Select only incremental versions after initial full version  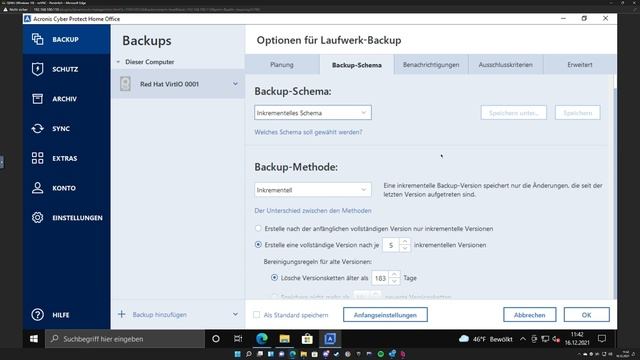point(258,228)
